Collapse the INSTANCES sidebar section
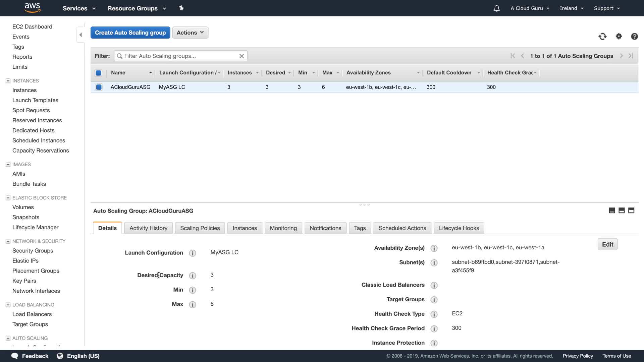This screenshot has width=644, height=362. point(8,81)
